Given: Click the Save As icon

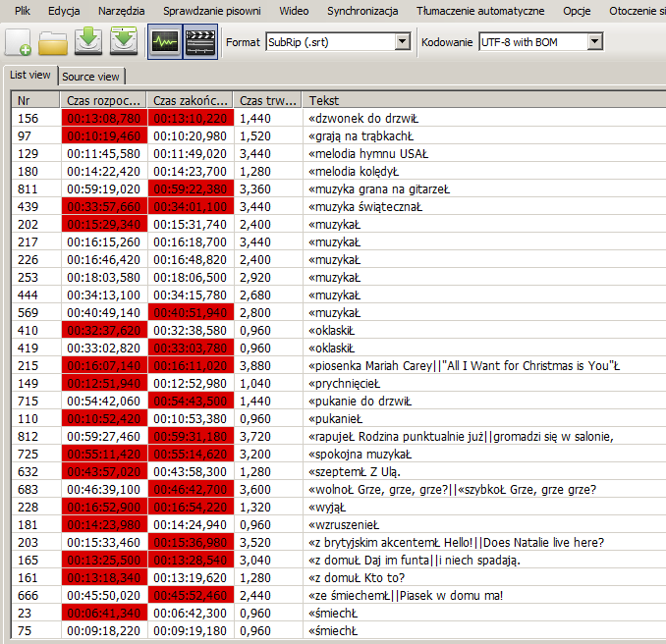Looking at the screenshot, I should (x=124, y=41).
